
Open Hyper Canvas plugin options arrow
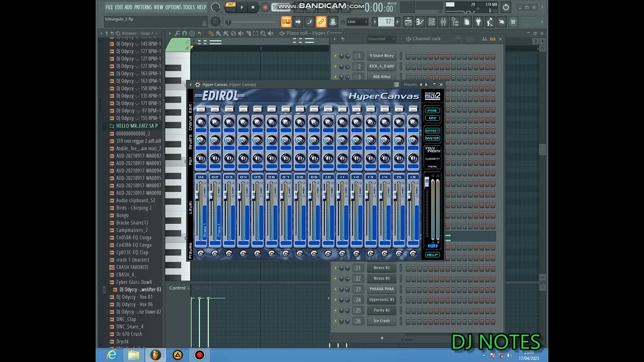(190, 84)
